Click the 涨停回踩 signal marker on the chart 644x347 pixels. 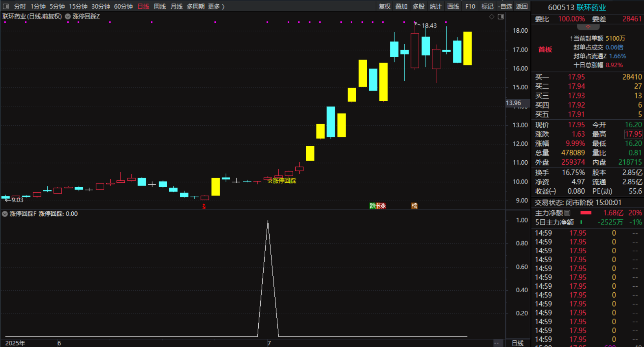281,180
